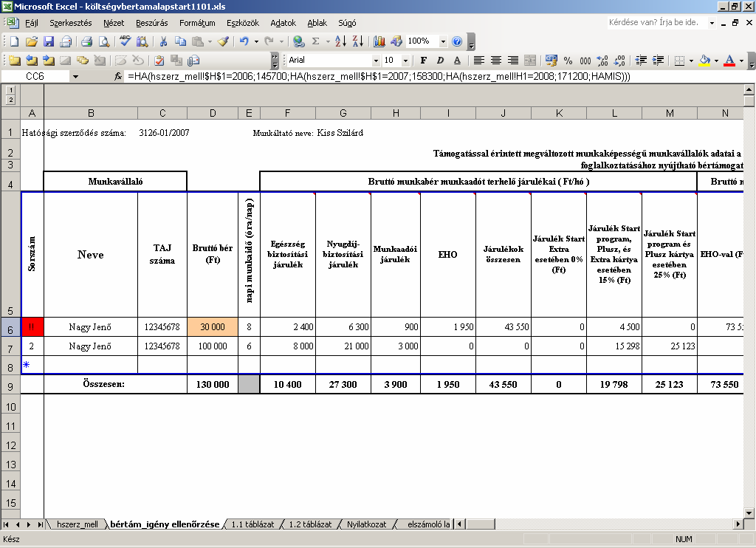This screenshot has width=756, height=548.
Task: Sort descending Z to A
Action: (358, 41)
